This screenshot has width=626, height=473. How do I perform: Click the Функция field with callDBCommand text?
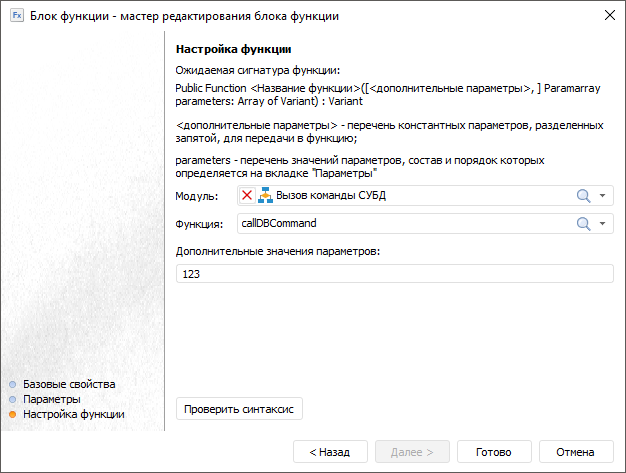coord(400,223)
